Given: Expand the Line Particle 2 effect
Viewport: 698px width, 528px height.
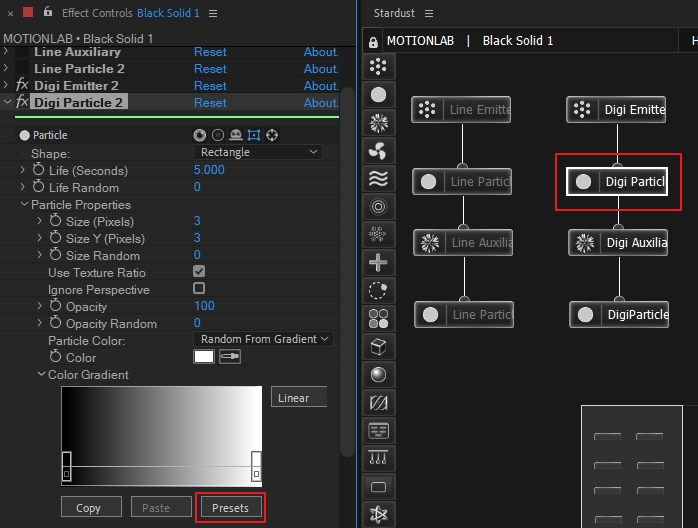Looking at the screenshot, I should (x=6, y=68).
